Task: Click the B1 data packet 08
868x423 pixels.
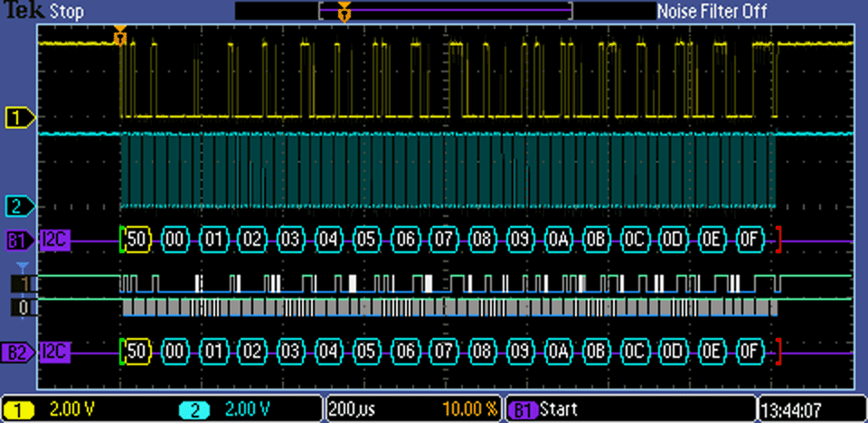Action: pyautogui.click(x=482, y=240)
